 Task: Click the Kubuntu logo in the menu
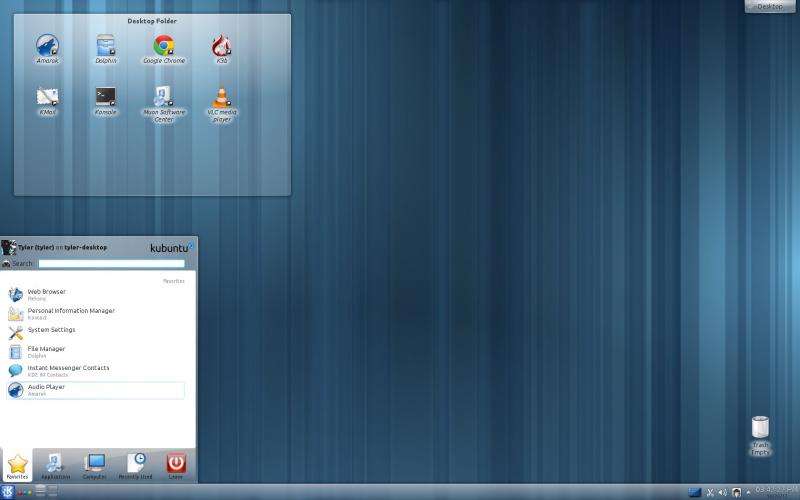click(171, 247)
